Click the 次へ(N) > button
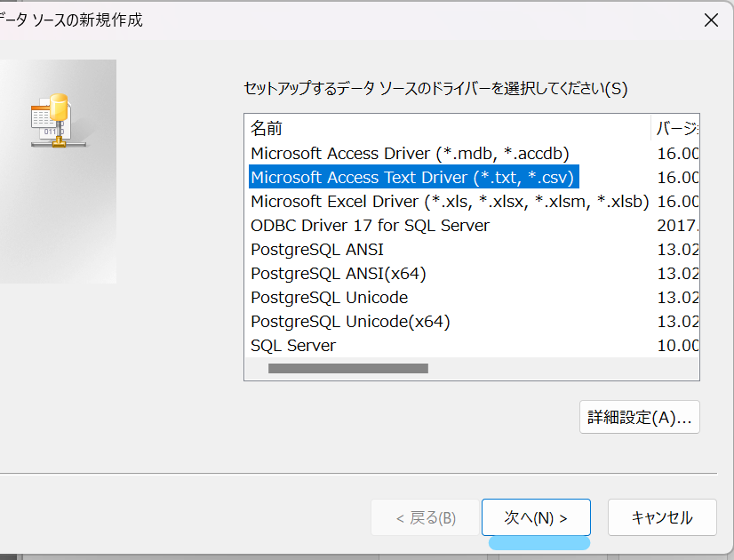 (536, 517)
